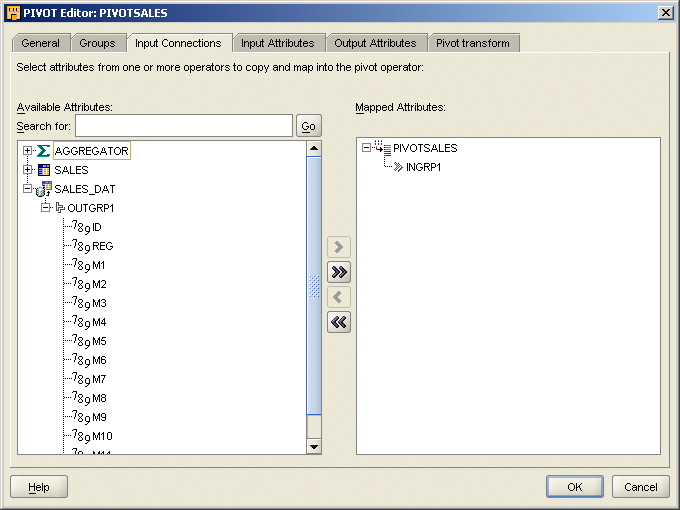The height and width of the screenshot is (510, 680).
Task: Select the OUTGRP1 tree item
Action: [91, 208]
